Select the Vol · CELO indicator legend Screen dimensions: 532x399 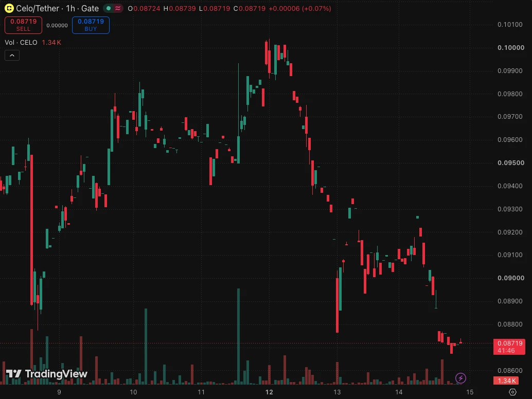[21, 42]
